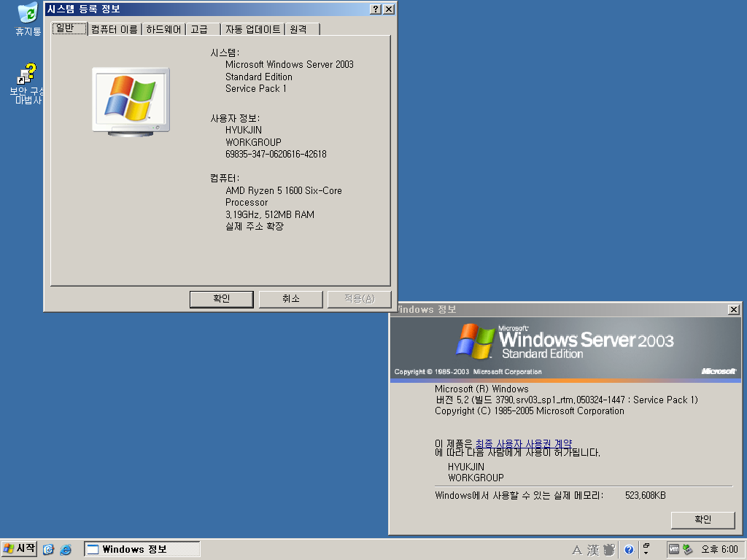Click the language bar help question mark icon
The width and height of the screenshot is (747, 560).
[x=629, y=550]
